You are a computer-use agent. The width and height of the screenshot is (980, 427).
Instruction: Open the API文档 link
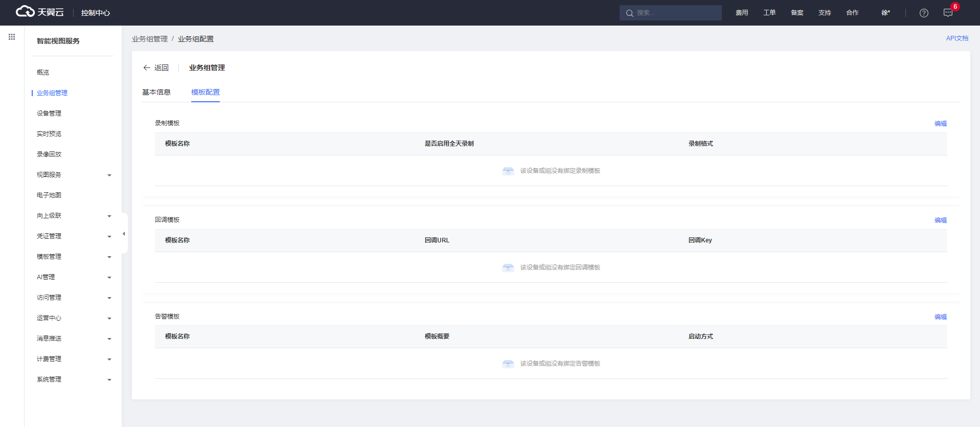pos(957,38)
